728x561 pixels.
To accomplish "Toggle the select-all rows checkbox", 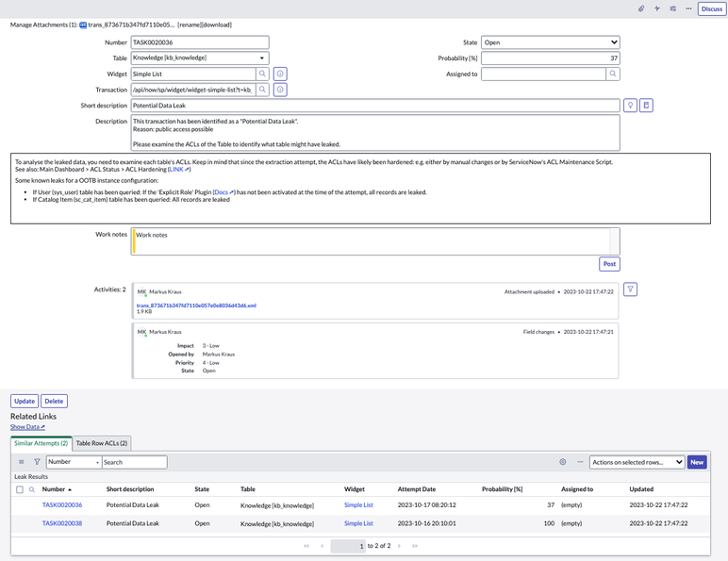I will click(x=20, y=489).
